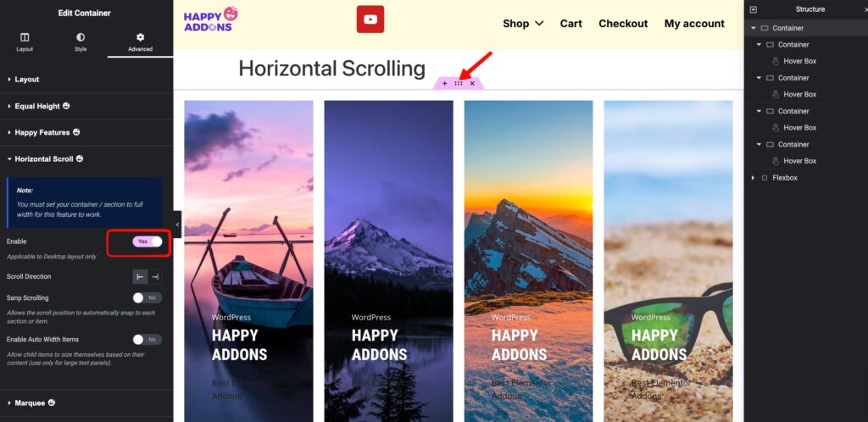Toggle the Snap Scrolling switch

(147, 298)
